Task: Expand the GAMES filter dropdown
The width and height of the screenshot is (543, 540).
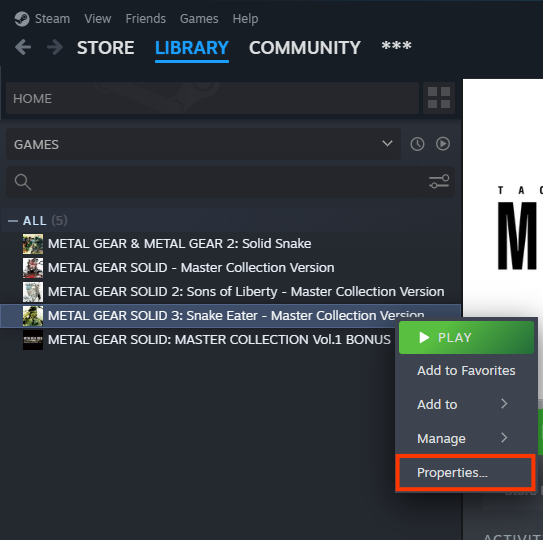Action: point(203,144)
